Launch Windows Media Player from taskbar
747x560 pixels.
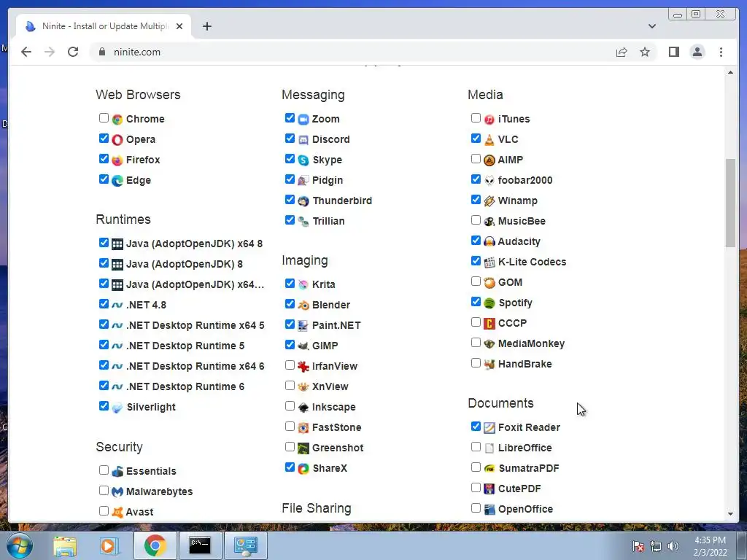(x=108, y=545)
